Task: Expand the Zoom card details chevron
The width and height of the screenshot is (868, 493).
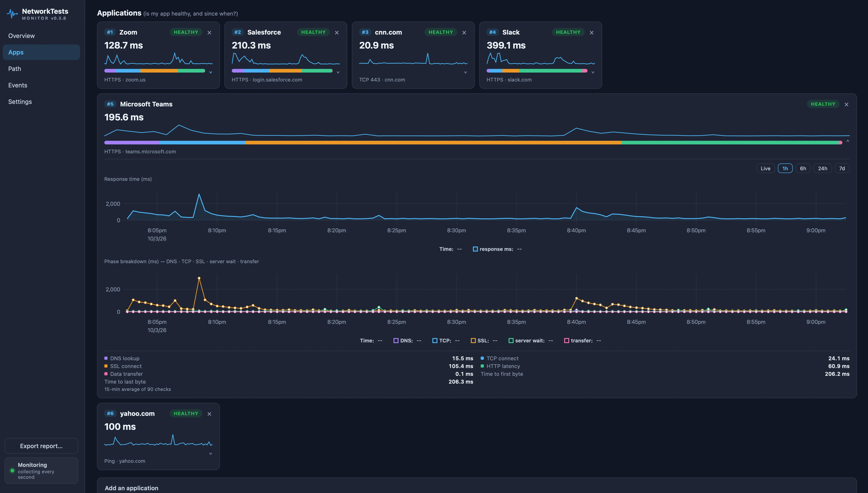Action: [x=210, y=72]
